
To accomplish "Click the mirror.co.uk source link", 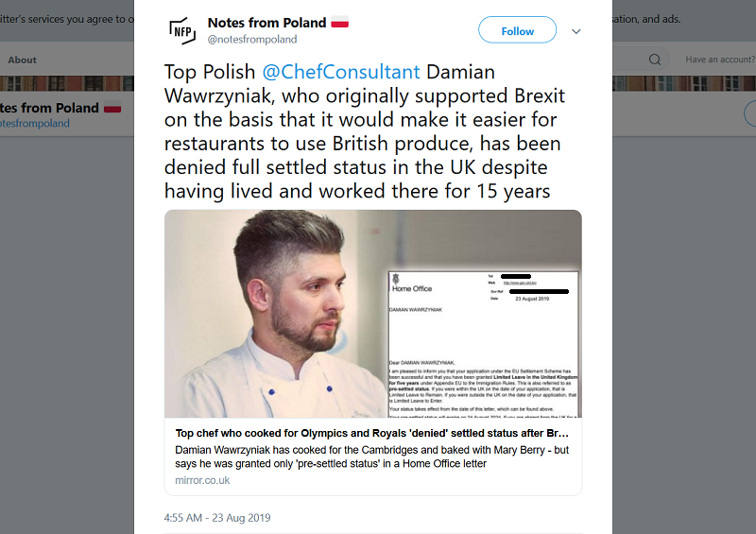I will [202, 480].
